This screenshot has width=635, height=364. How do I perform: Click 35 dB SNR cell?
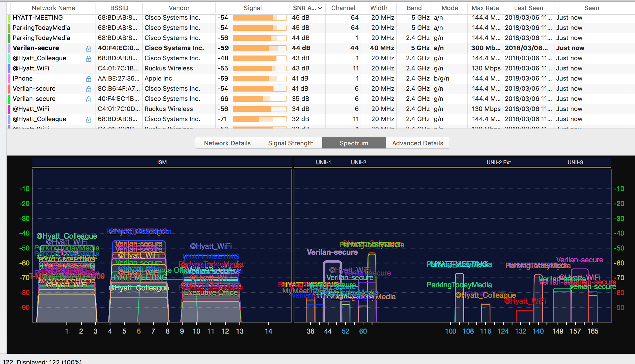point(300,99)
